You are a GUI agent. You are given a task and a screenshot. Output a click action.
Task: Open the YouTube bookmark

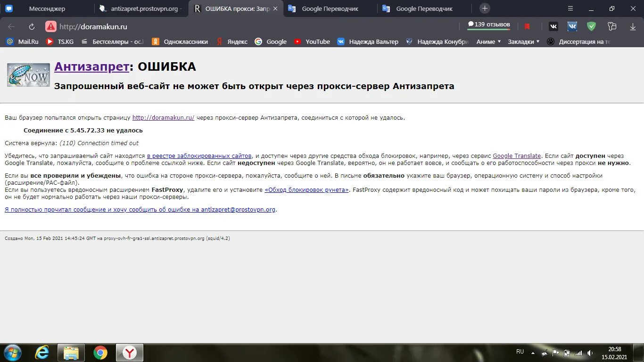(x=312, y=41)
